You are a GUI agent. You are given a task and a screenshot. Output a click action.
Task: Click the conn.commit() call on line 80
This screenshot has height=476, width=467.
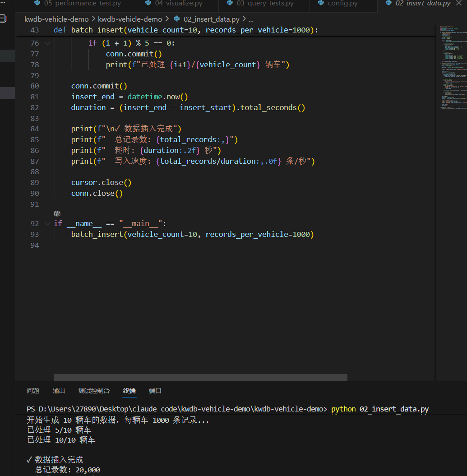(99, 86)
